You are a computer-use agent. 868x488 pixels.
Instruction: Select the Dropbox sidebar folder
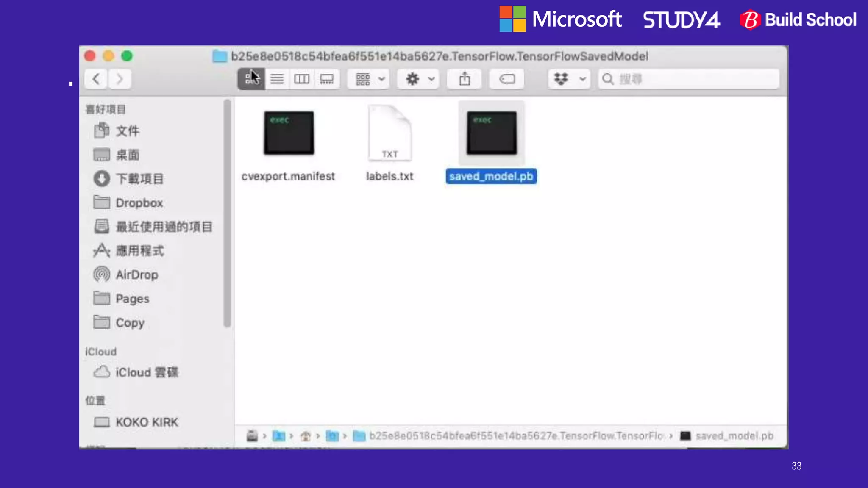click(x=139, y=203)
